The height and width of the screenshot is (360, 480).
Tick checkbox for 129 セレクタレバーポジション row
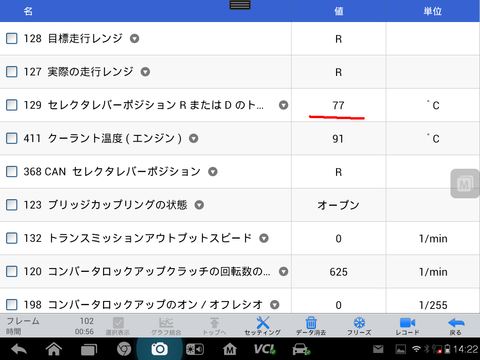click(12, 105)
